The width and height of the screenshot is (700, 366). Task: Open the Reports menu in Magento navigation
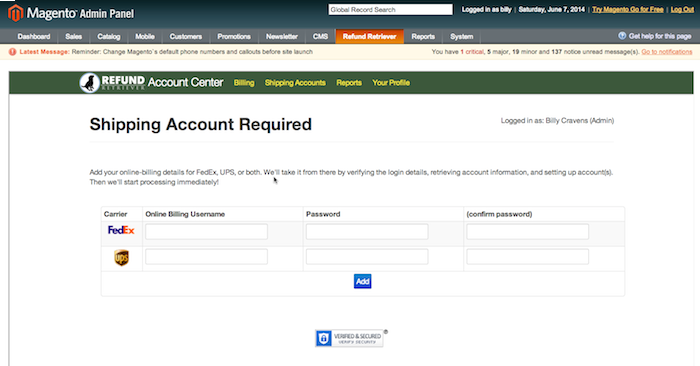pyautogui.click(x=423, y=37)
